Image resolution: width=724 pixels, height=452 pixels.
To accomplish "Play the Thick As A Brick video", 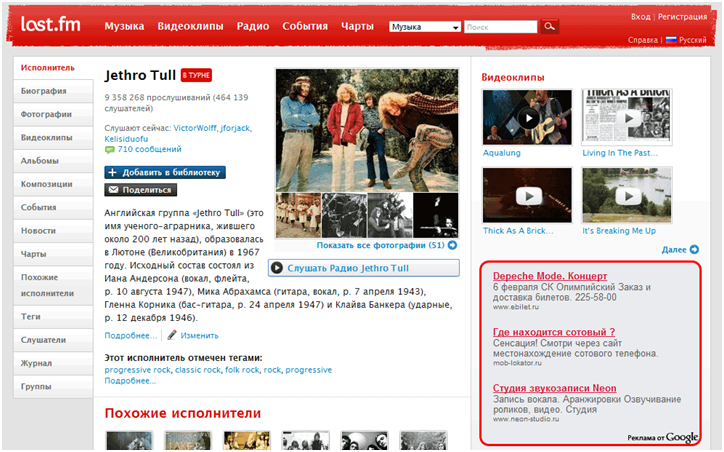I will (527, 195).
